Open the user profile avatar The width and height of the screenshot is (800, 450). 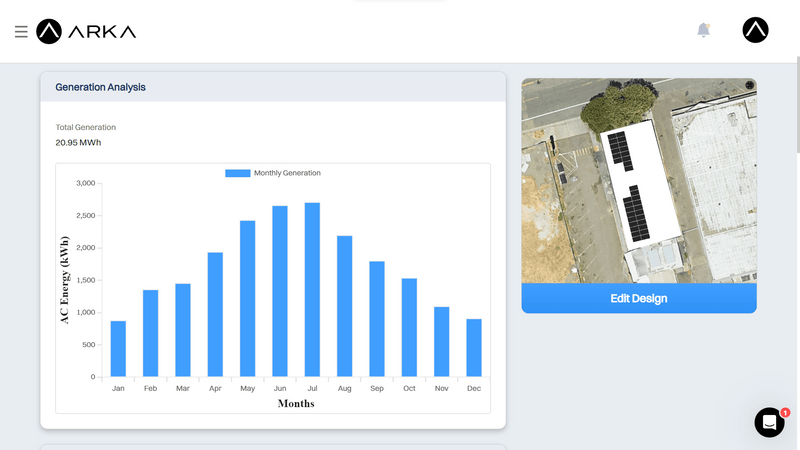[755, 30]
